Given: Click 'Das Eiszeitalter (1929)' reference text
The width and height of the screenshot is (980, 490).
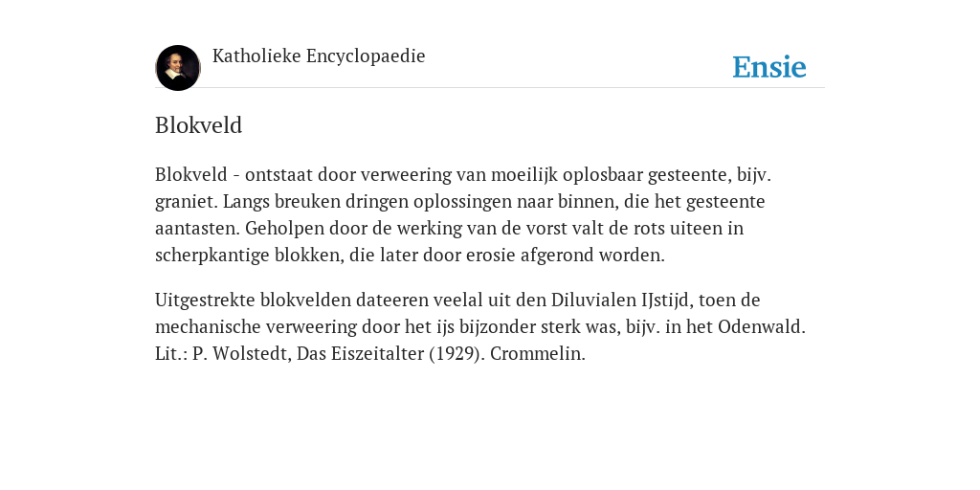Looking at the screenshot, I should [x=389, y=354].
